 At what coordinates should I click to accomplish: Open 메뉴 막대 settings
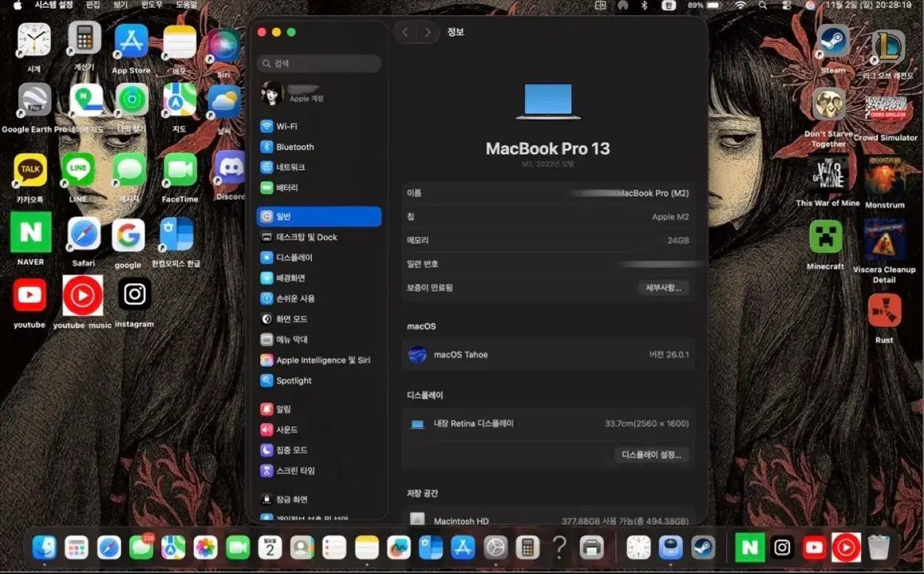point(319,339)
